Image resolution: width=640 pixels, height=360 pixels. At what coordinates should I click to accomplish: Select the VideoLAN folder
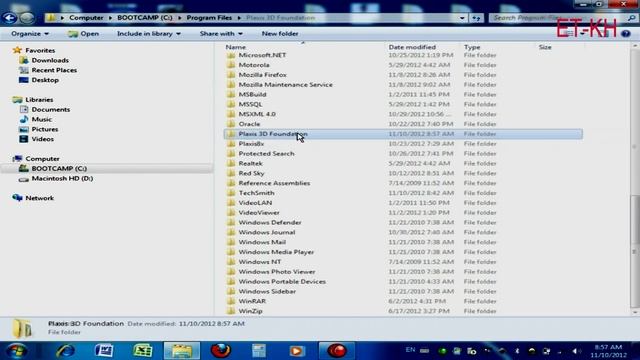coord(255,202)
